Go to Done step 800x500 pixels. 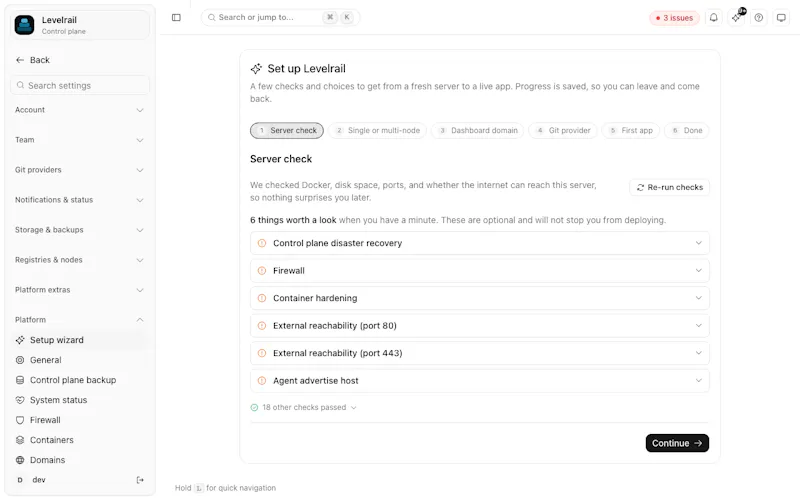pos(687,131)
